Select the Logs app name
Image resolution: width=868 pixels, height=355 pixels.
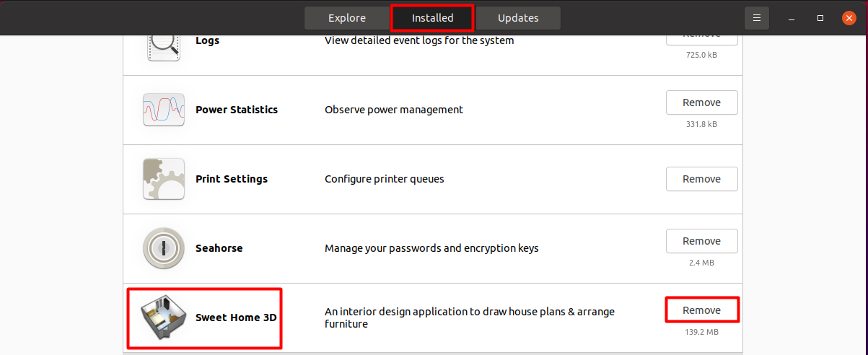(x=207, y=40)
